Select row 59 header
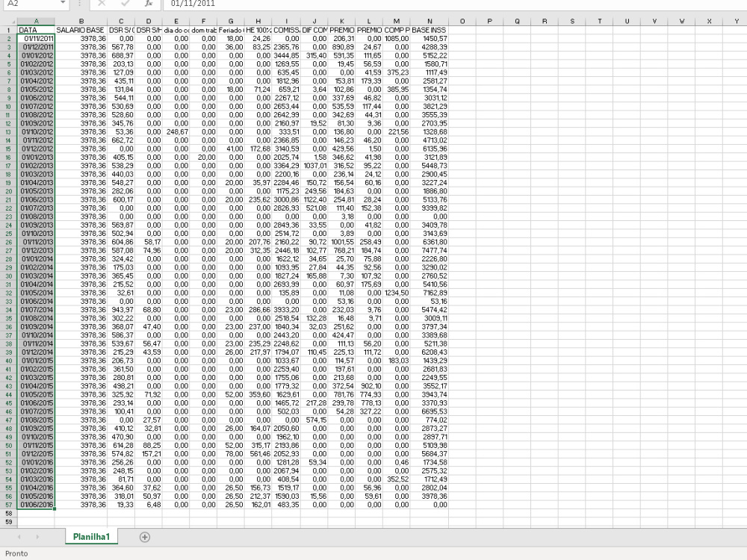Image resolution: width=747 pixels, height=560 pixels. pos(8,522)
